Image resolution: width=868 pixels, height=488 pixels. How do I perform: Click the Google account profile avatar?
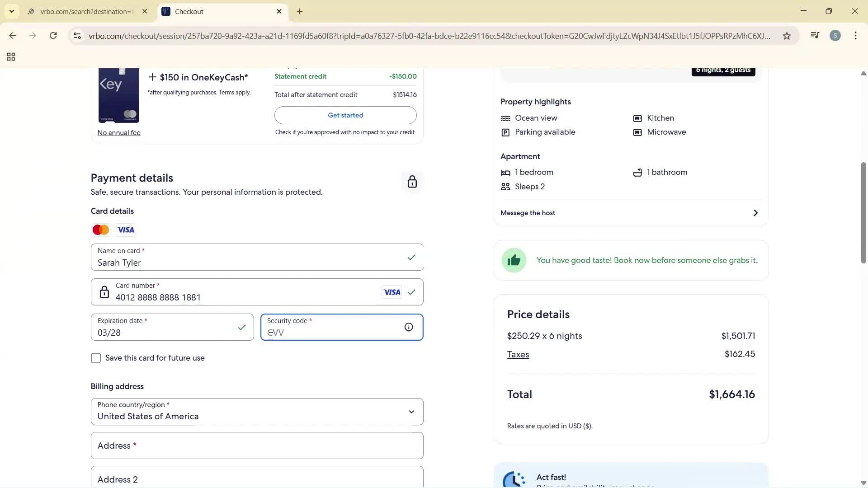click(835, 35)
